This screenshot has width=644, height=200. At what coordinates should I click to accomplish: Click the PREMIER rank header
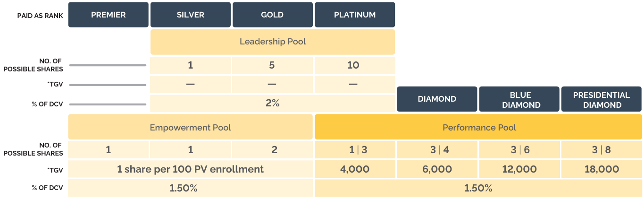(109, 15)
